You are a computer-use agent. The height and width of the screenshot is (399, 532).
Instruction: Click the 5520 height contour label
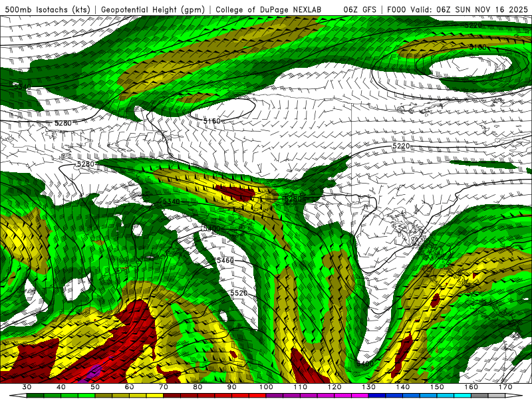tap(239, 293)
